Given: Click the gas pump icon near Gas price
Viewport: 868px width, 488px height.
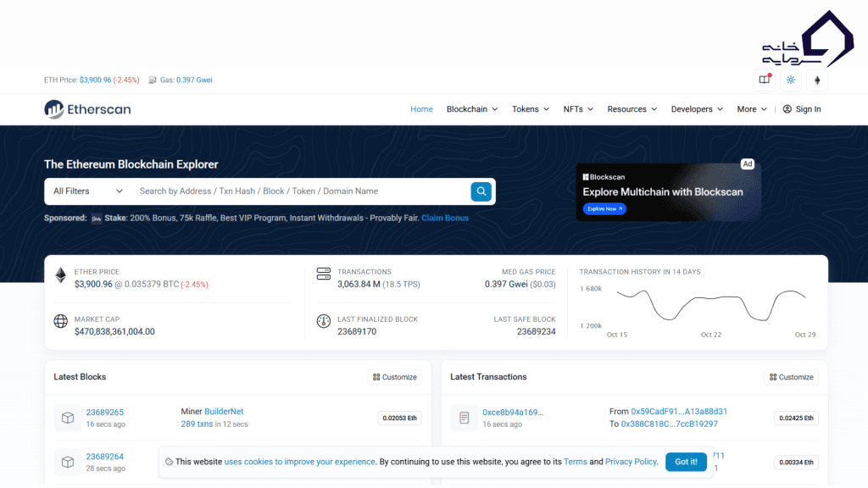Looking at the screenshot, I should [x=151, y=79].
